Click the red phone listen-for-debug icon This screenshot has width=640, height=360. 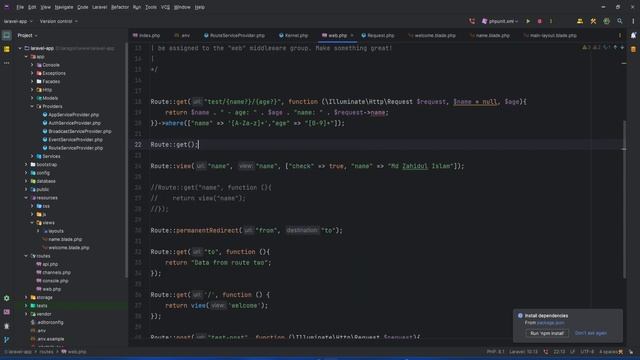click(x=472, y=21)
